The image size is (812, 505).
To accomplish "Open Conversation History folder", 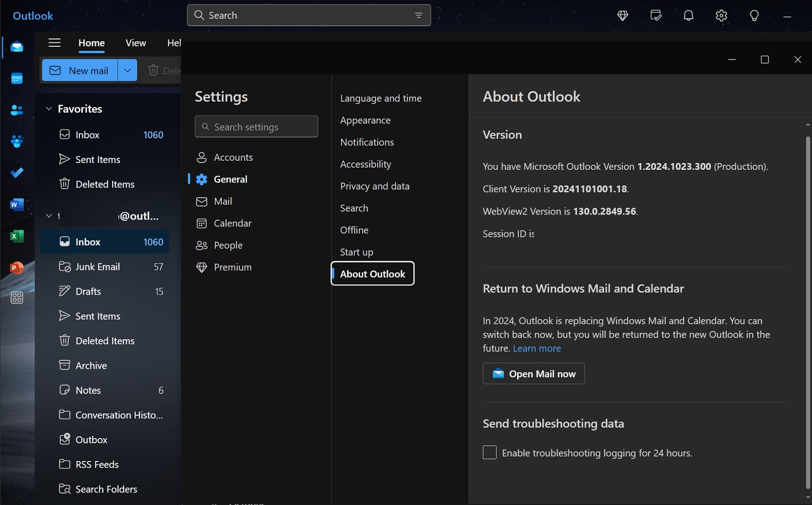I will pyautogui.click(x=105, y=415).
